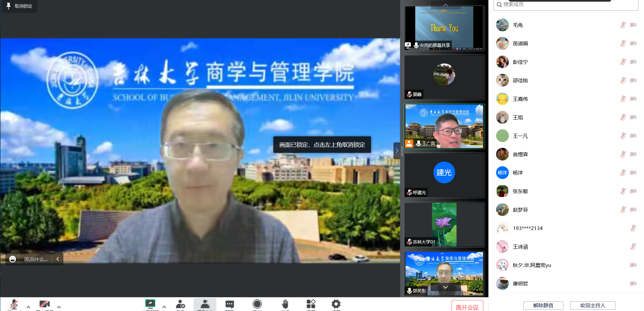Select the 王广亮 video thumbnail

tap(444, 126)
